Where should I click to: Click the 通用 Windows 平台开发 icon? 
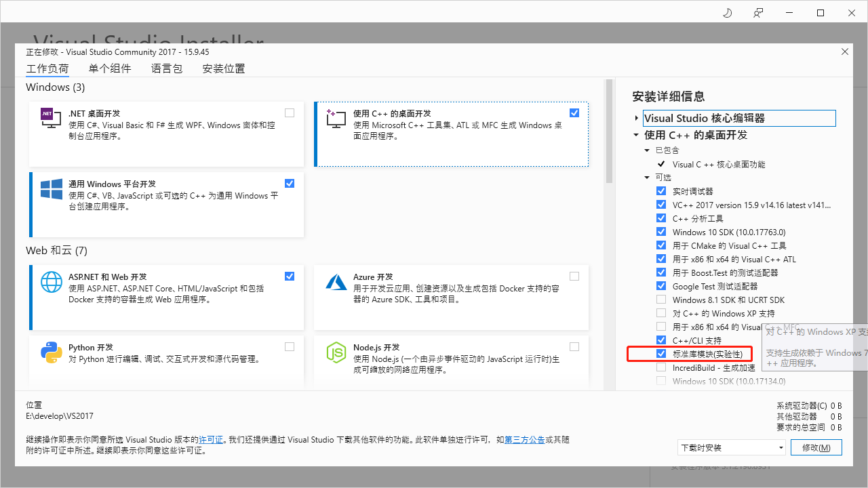(51, 189)
